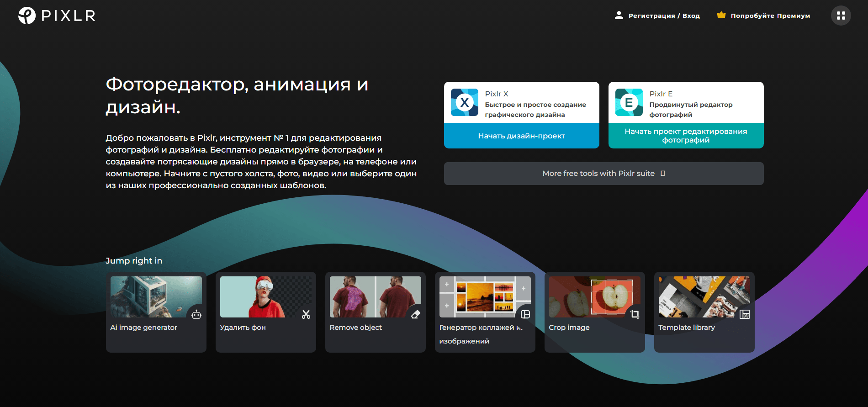Click the Pixlr X app icon

click(465, 102)
